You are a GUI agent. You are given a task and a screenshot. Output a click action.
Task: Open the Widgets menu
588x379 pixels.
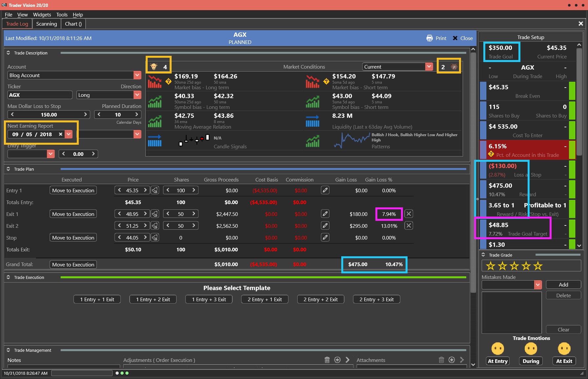coord(42,14)
